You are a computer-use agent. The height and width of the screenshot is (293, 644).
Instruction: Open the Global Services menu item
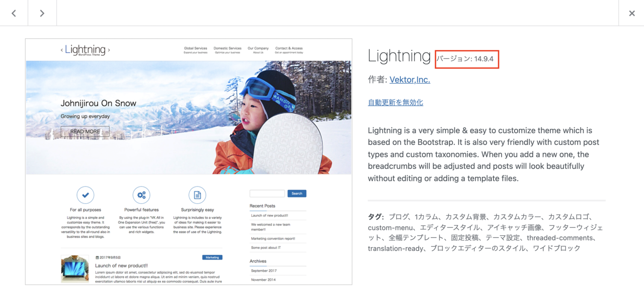click(x=195, y=48)
